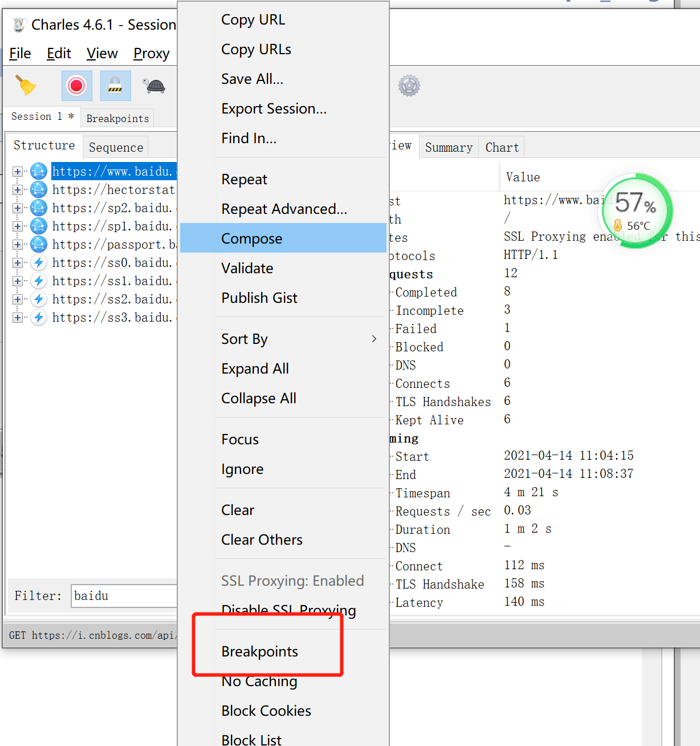Toggle Breakpoints in context menu
700x746 pixels.
click(x=283, y=651)
